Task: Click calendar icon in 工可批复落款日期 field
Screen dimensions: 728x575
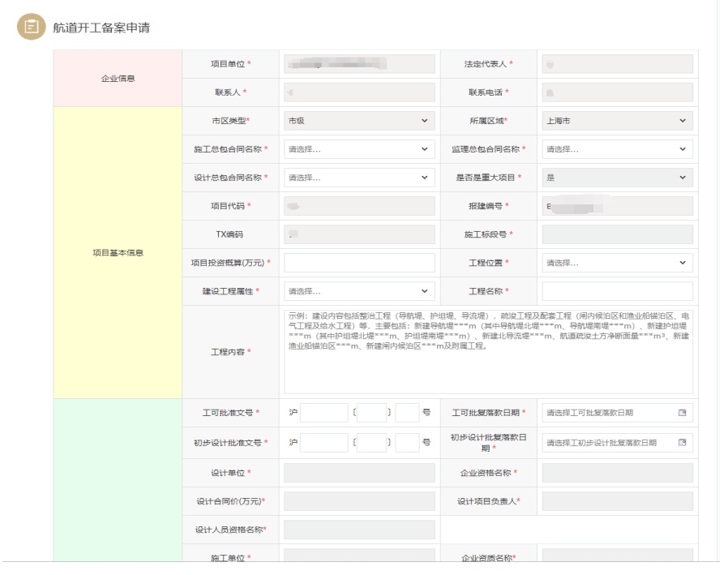Action: [682, 413]
